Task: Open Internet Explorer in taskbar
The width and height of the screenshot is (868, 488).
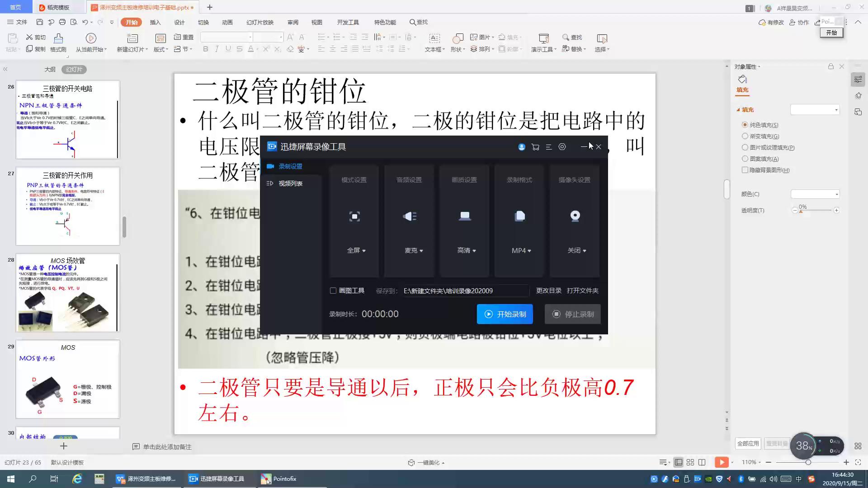Action: [x=77, y=479]
